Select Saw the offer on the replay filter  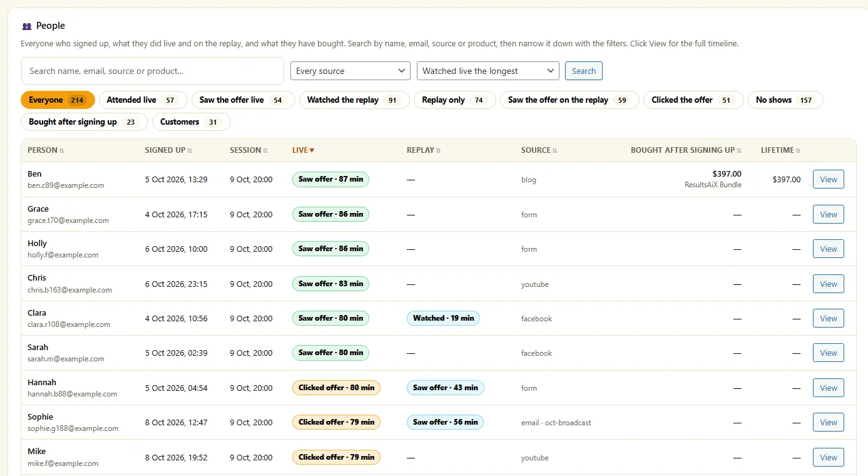(x=569, y=100)
